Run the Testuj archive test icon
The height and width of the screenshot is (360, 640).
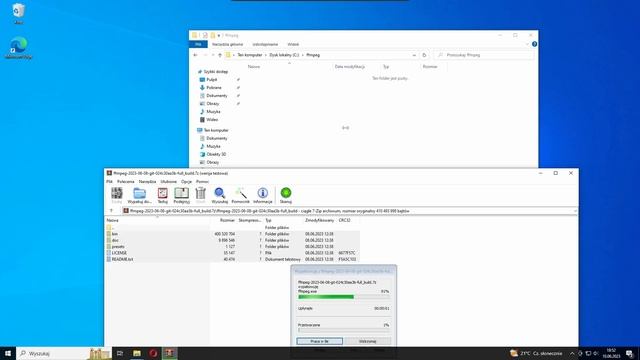coord(162,196)
